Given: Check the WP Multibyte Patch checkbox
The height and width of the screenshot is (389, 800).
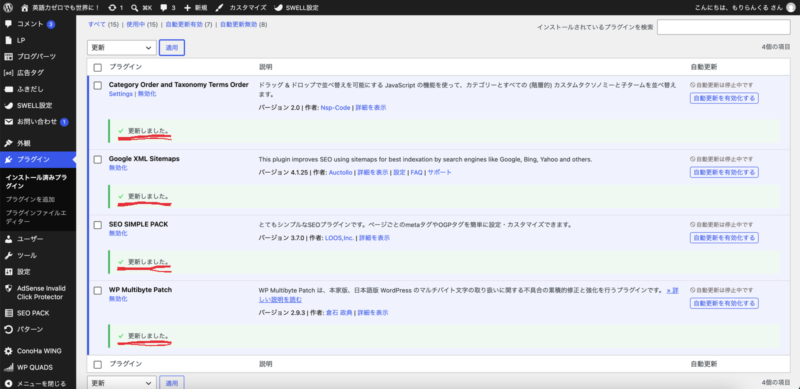Looking at the screenshot, I should click(x=97, y=290).
